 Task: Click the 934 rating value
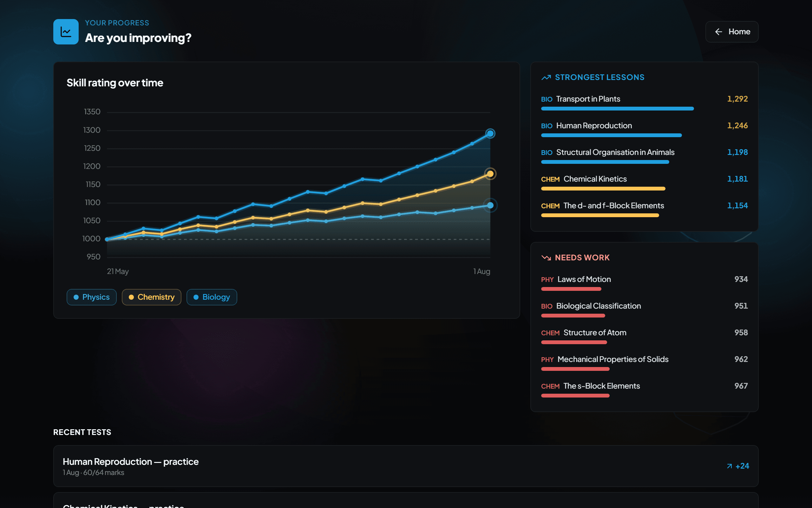click(741, 279)
